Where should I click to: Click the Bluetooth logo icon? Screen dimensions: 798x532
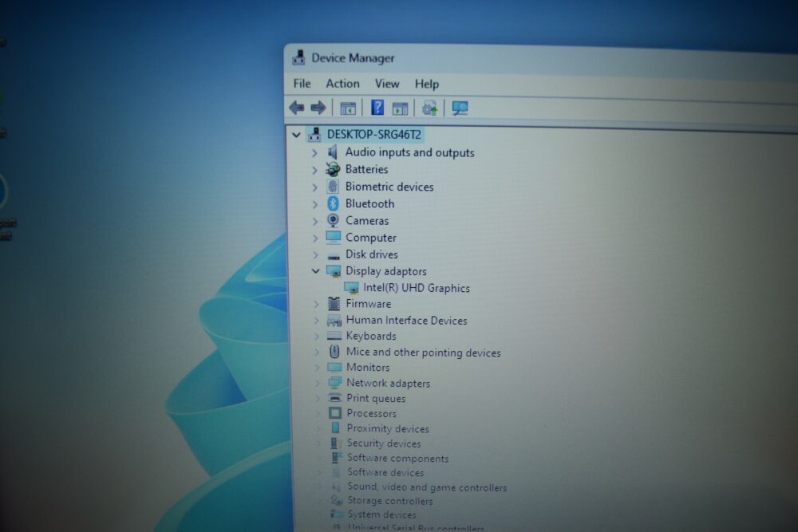coord(333,203)
